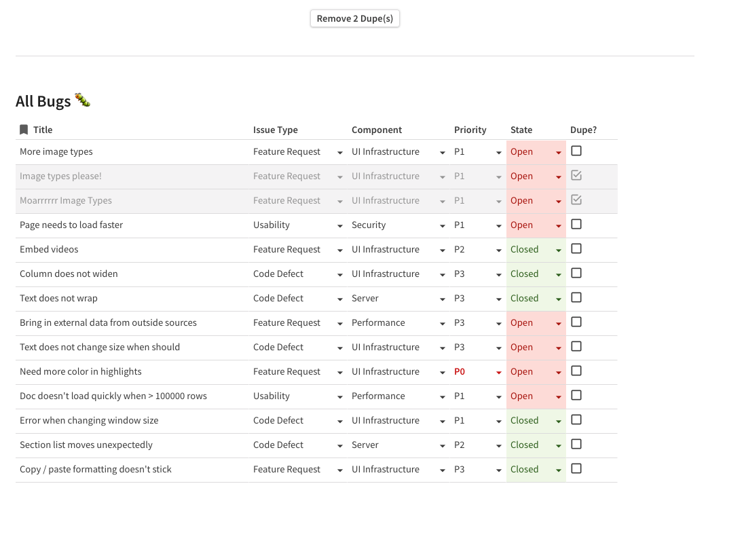Image resolution: width=744 pixels, height=560 pixels.
Task: Click the bookmark icon beside Title header
Action: [x=24, y=130]
